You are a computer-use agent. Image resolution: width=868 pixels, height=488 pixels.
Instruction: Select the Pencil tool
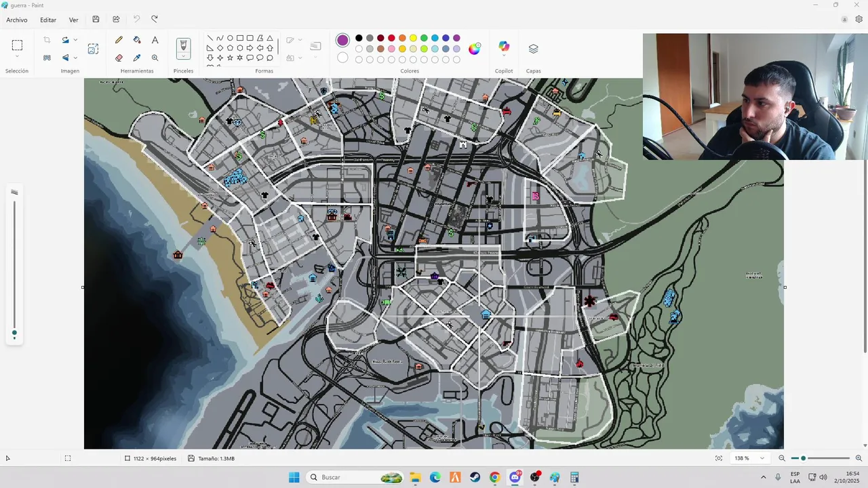coord(119,40)
